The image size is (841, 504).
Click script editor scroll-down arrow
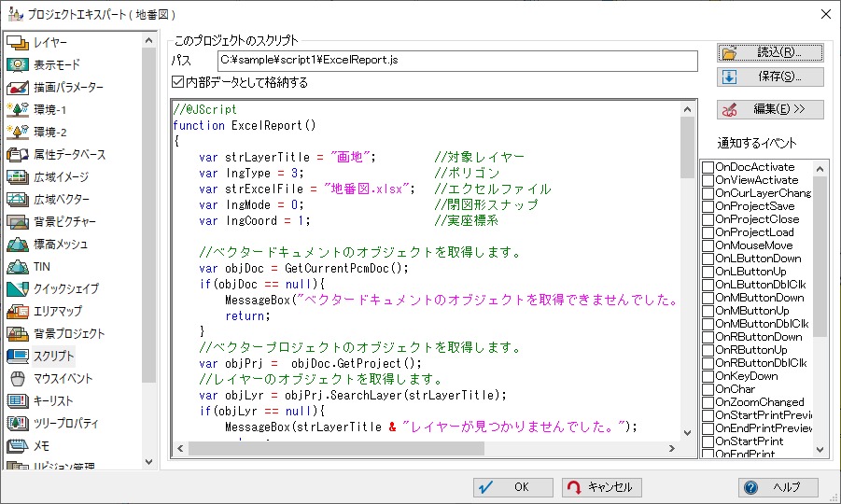pyautogui.click(x=688, y=433)
